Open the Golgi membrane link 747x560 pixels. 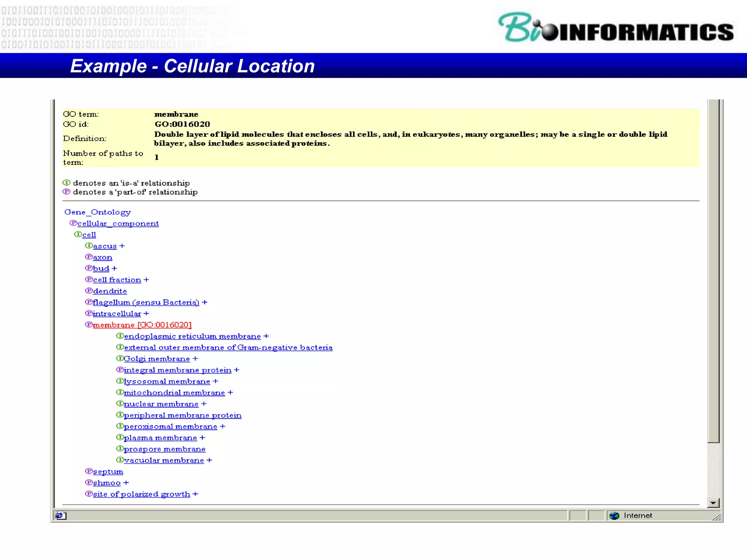(157, 359)
